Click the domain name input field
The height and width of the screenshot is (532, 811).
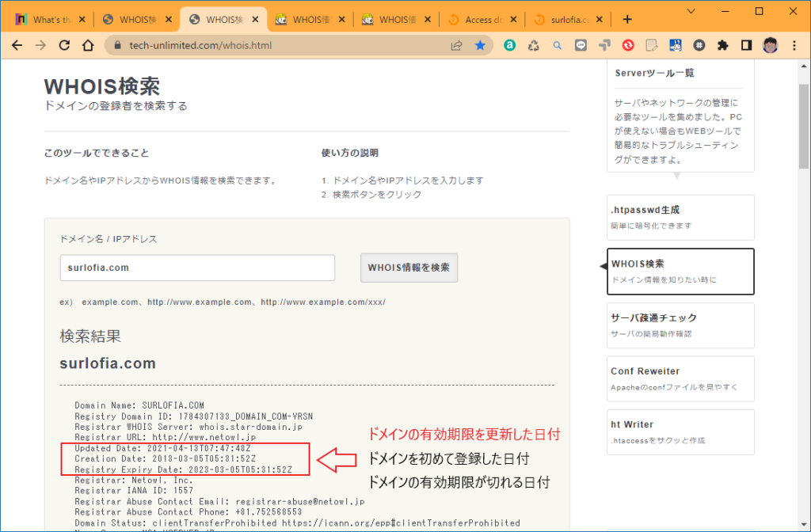196,268
